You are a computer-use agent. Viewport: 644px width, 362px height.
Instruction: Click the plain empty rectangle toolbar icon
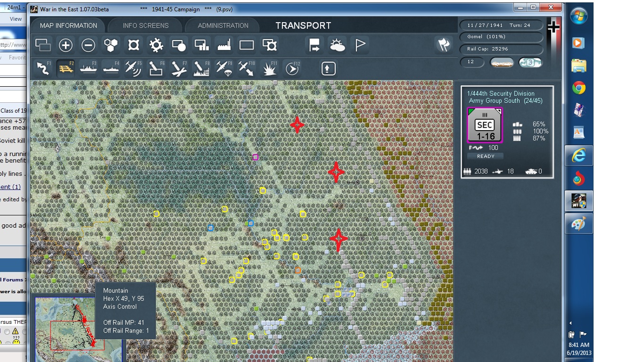coord(247,45)
